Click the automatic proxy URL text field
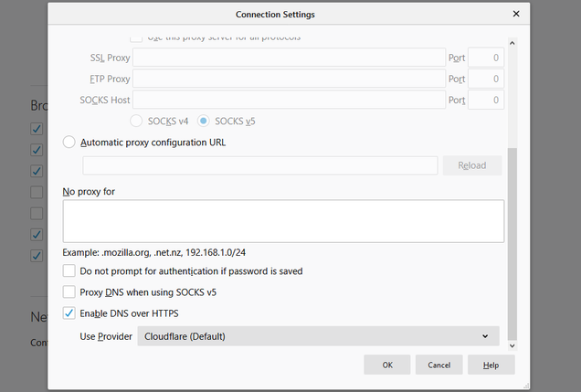 point(260,165)
